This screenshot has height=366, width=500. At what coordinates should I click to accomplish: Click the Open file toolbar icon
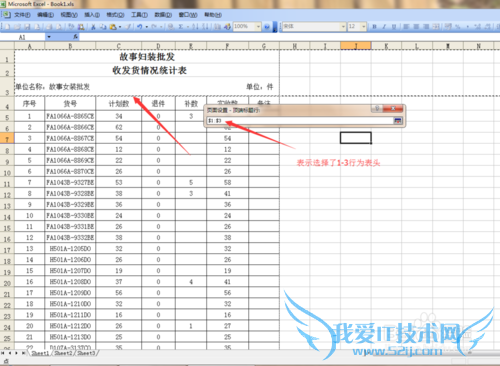[17, 27]
